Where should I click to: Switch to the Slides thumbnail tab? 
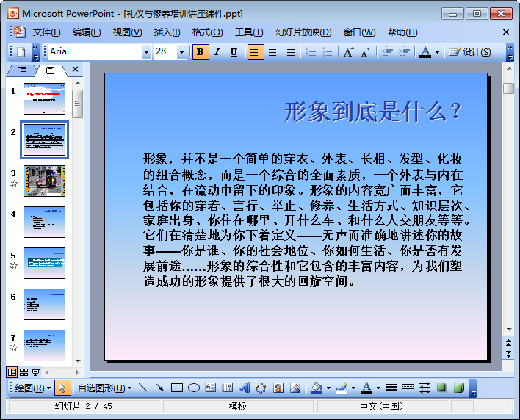[50, 70]
